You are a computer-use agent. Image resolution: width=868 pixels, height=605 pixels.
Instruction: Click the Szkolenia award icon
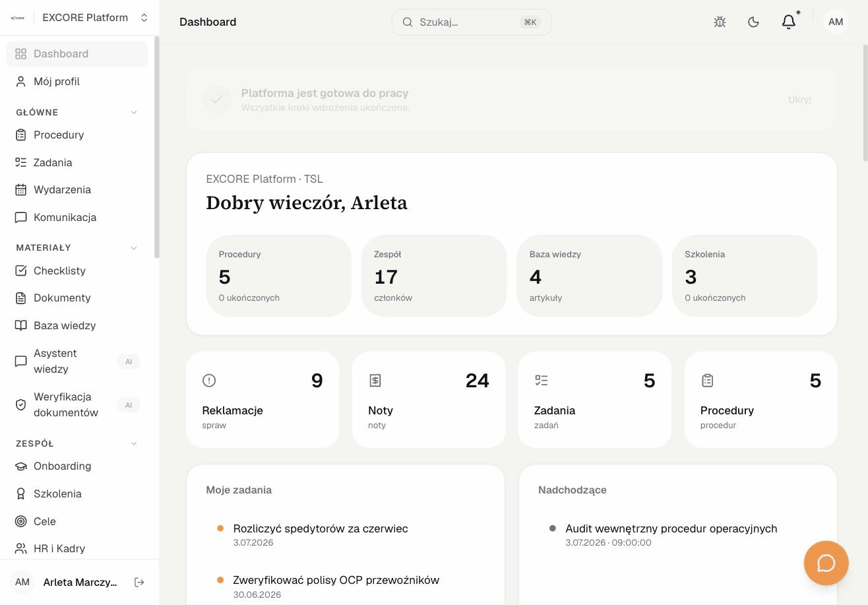21,494
